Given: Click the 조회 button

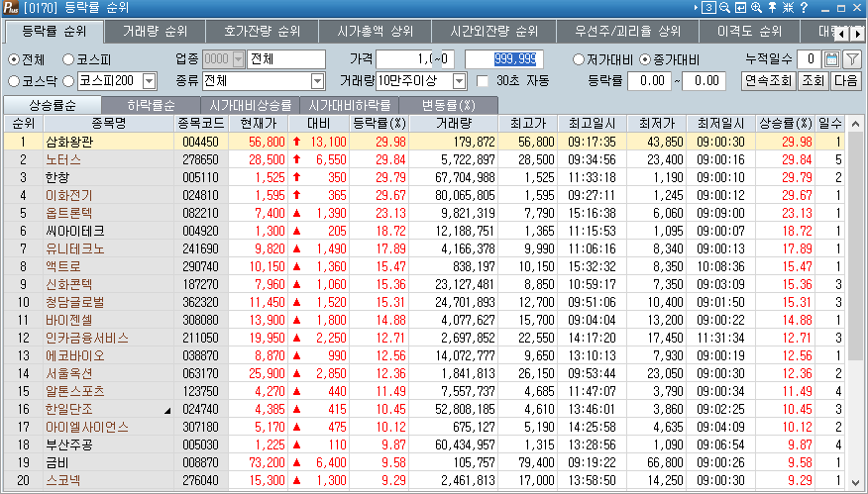Looking at the screenshot, I should point(814,81).
